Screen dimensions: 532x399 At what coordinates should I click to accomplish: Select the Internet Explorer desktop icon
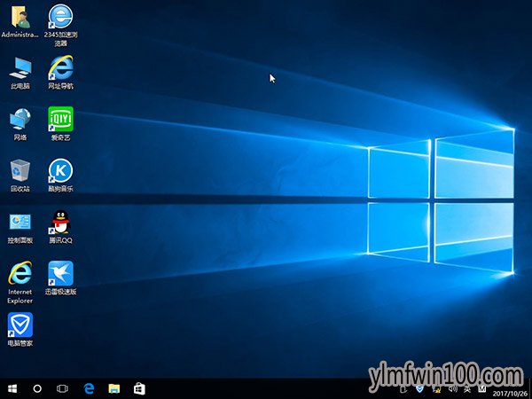(x=20, y=283)
